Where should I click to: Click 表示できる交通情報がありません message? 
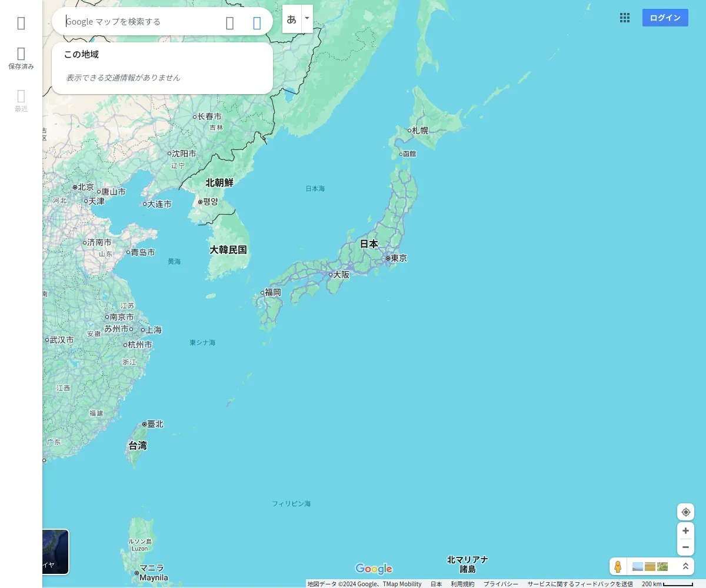123,78
